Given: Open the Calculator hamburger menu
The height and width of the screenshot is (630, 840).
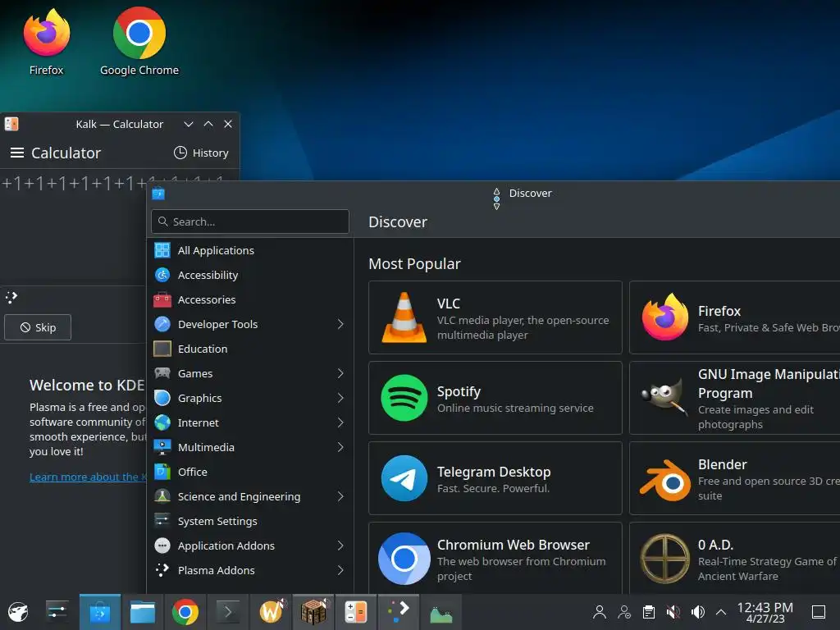Looking at the screenshot, I should pyautogui.click(x=17, y=153).
